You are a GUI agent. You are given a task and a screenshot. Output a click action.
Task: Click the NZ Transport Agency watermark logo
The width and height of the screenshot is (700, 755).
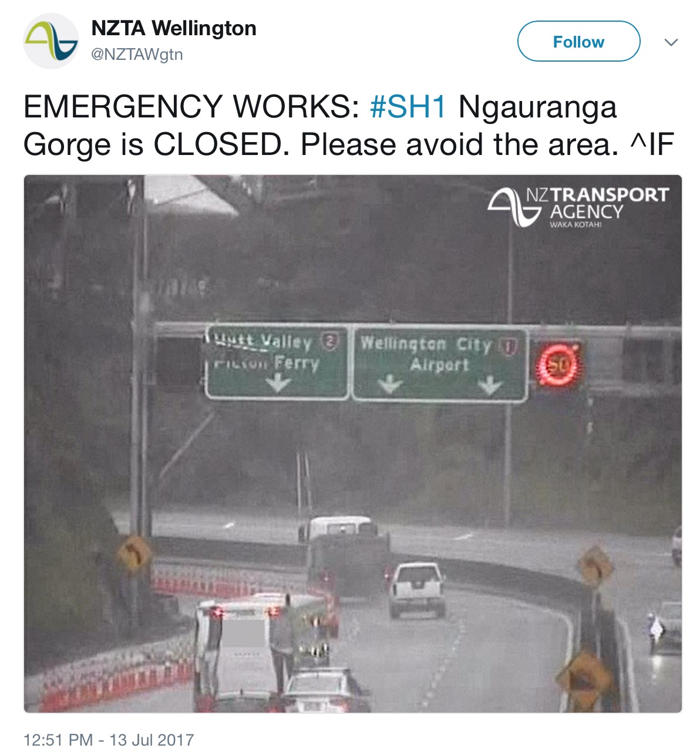[578, 207]
